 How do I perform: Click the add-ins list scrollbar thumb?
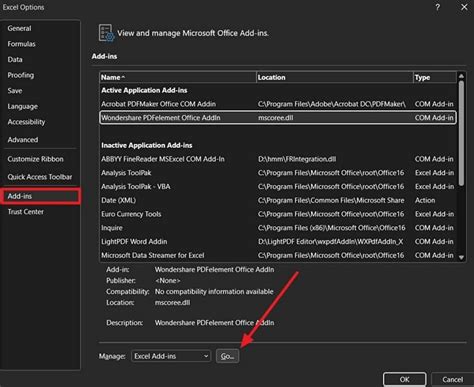click(461, 133)
